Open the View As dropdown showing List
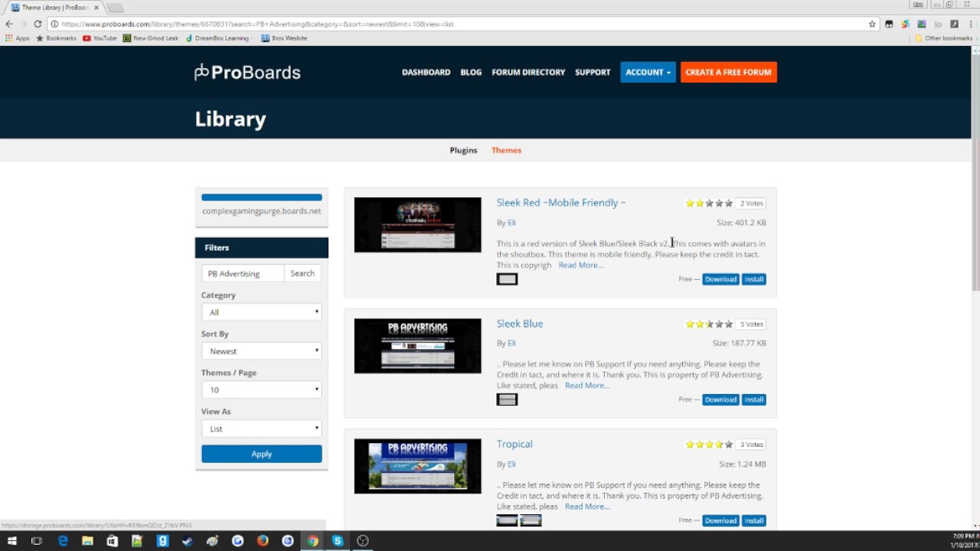Screen dimensions: 980x551 coord(262,429)
